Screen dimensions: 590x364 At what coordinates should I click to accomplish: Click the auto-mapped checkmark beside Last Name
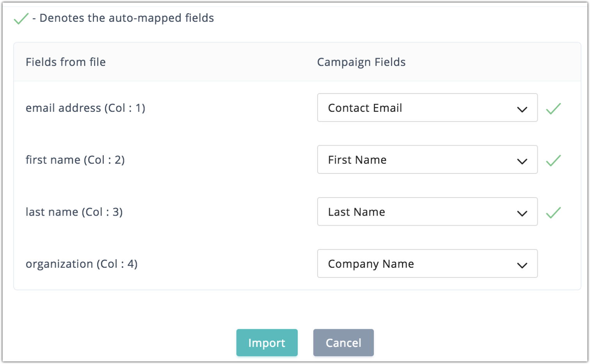click(553, 212)
